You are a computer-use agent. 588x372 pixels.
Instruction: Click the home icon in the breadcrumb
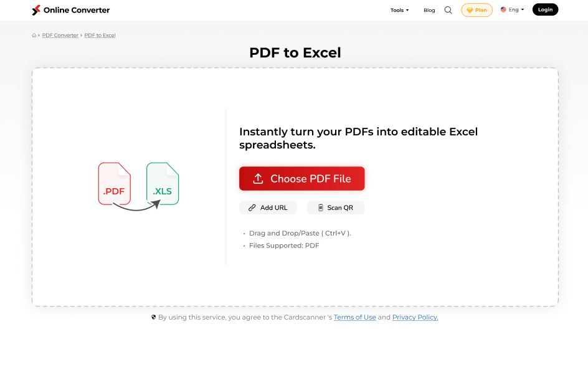point(34,35)
